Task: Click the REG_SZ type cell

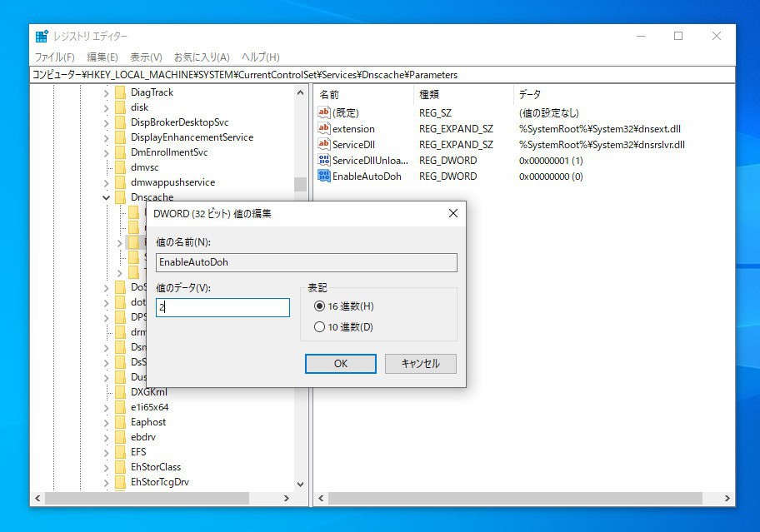Action: (x=435, y=112)
